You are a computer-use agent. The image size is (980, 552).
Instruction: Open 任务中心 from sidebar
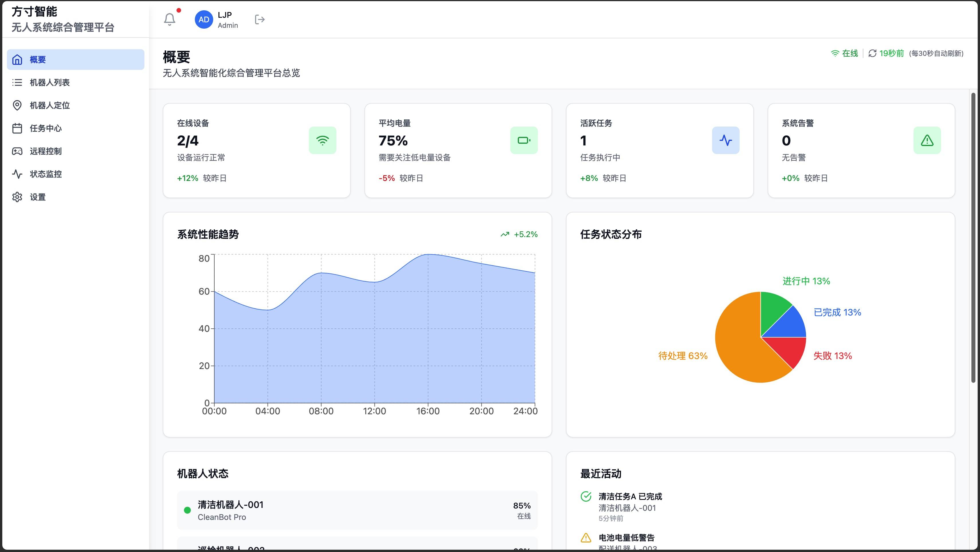pyautogui.click(x=46, y=129)
